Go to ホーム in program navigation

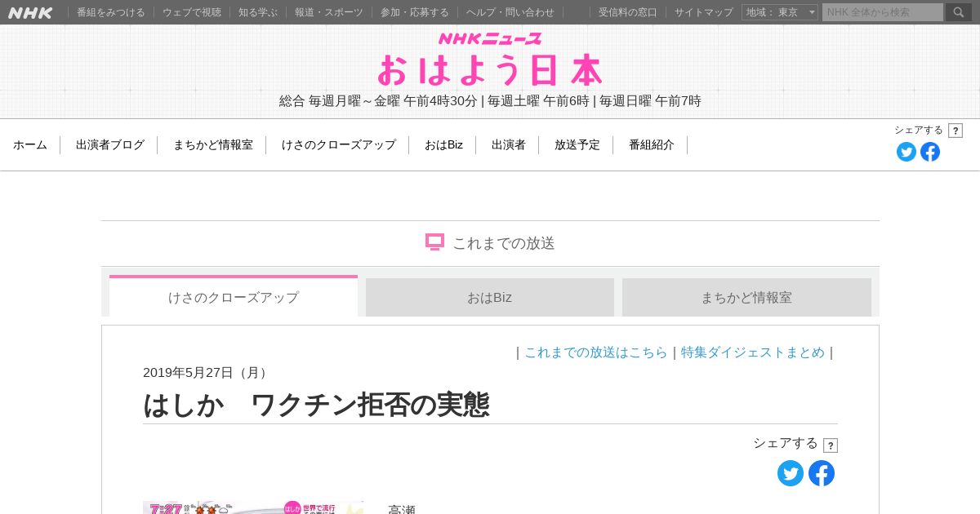tap(30, 145)
